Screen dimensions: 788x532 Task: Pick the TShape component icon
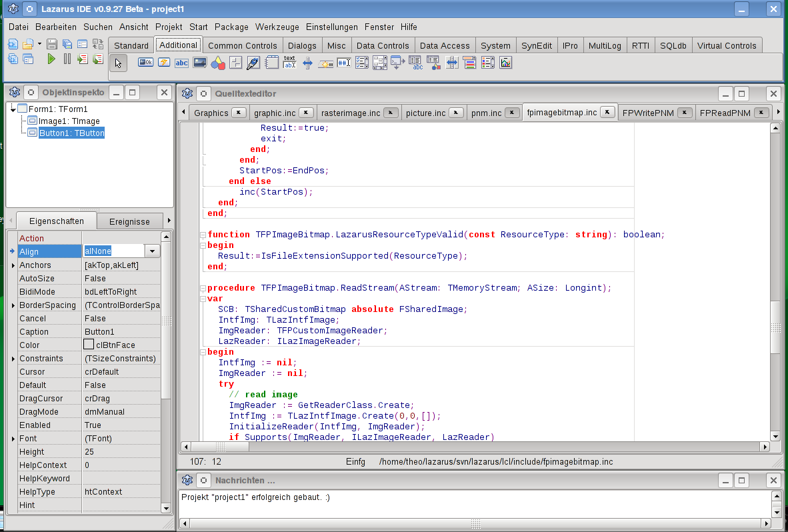tap(217, 63)
